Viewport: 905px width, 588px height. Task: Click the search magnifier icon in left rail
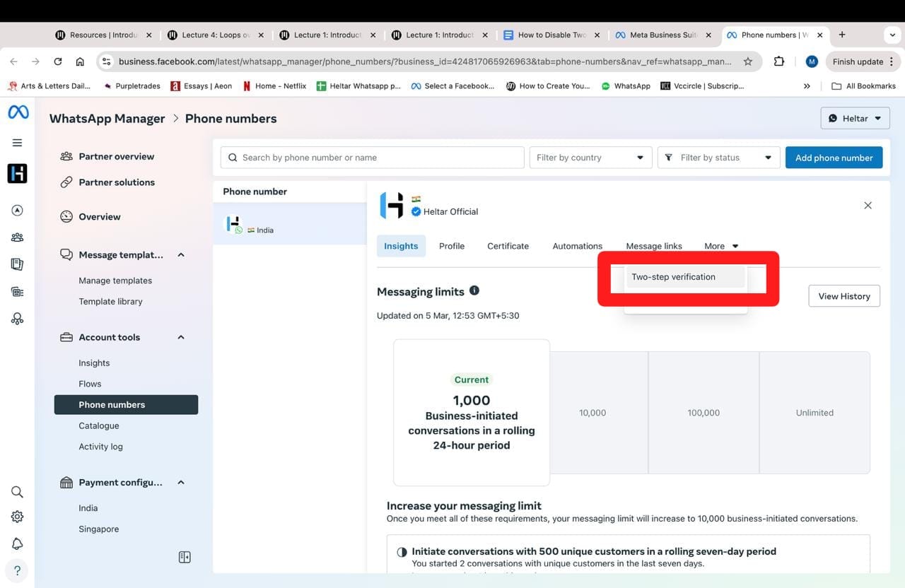(18, 492)
